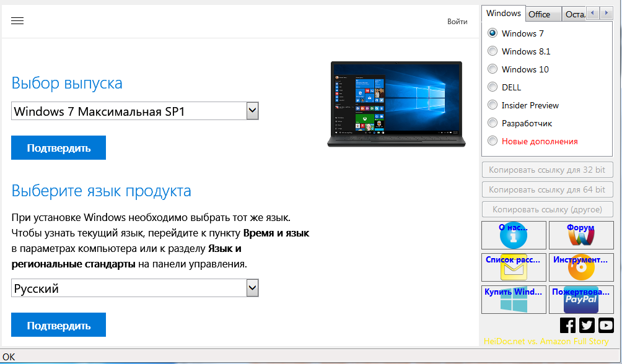
Task: Click the Войти sign-in link
Action: (457, 22)
